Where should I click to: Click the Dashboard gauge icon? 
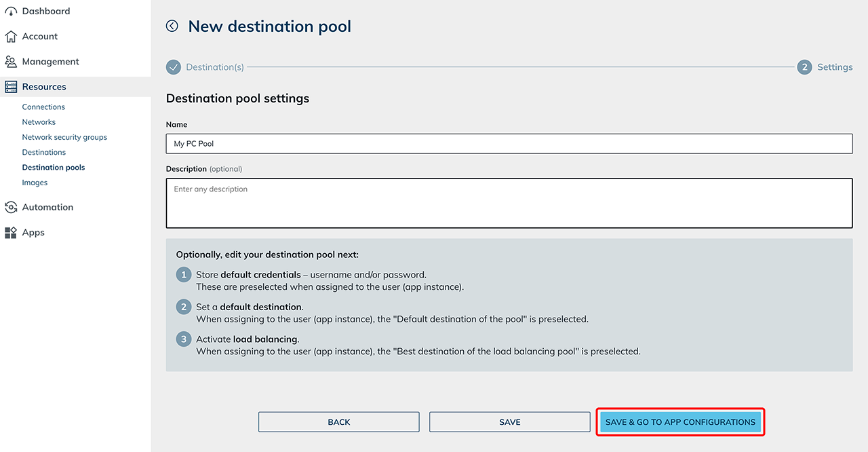pos(11,11)
